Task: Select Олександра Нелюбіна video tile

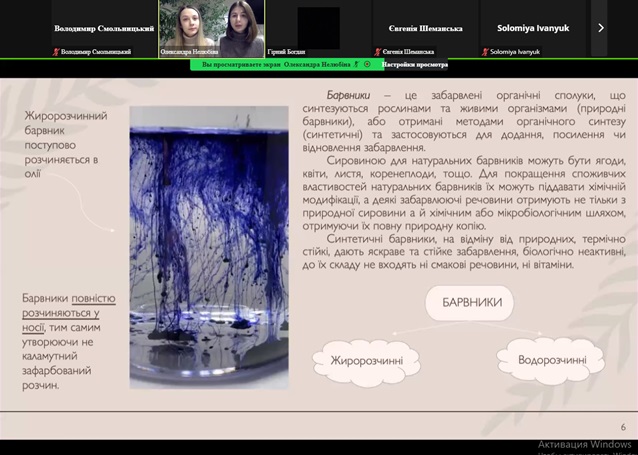Action: (211, 28)
